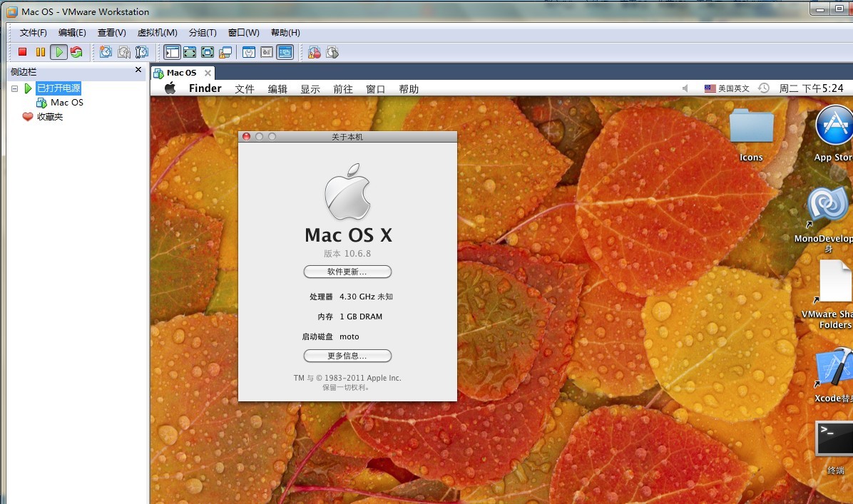853x504 pixels.
Task: Open the 虚拟机(M) menu
Action: tap(157, 33)
